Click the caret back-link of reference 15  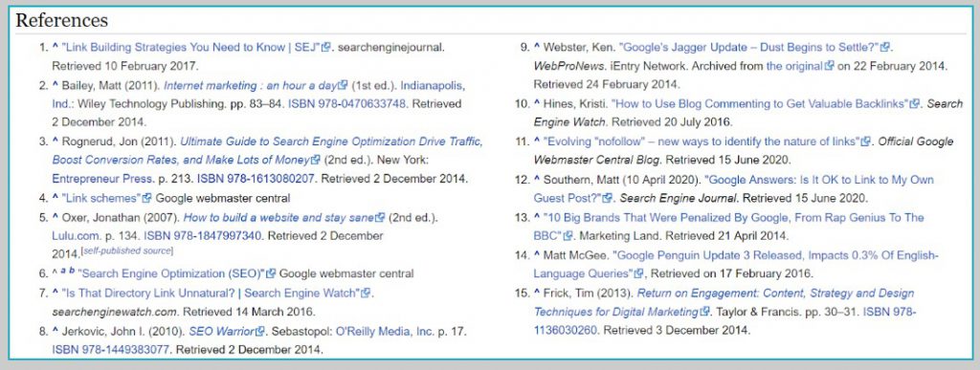coord(536,294)
